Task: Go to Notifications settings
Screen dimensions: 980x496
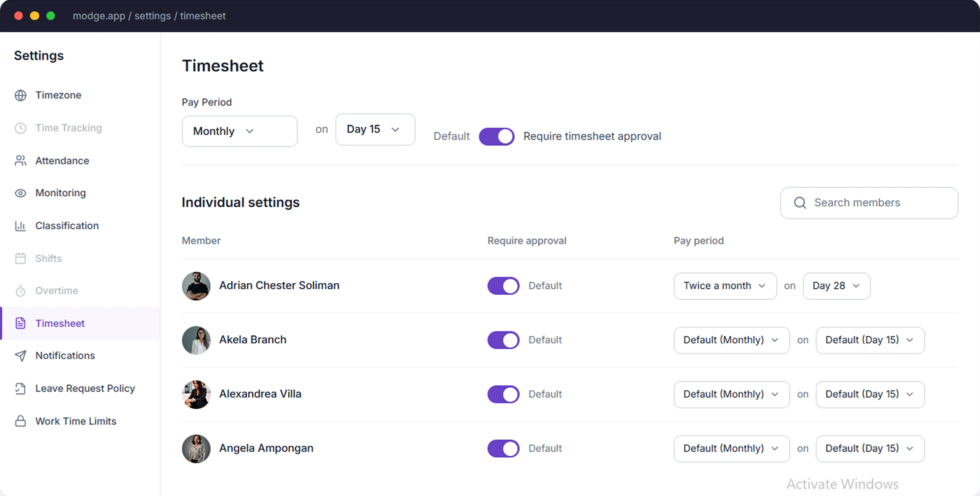Action: click(x=80, y=356)
